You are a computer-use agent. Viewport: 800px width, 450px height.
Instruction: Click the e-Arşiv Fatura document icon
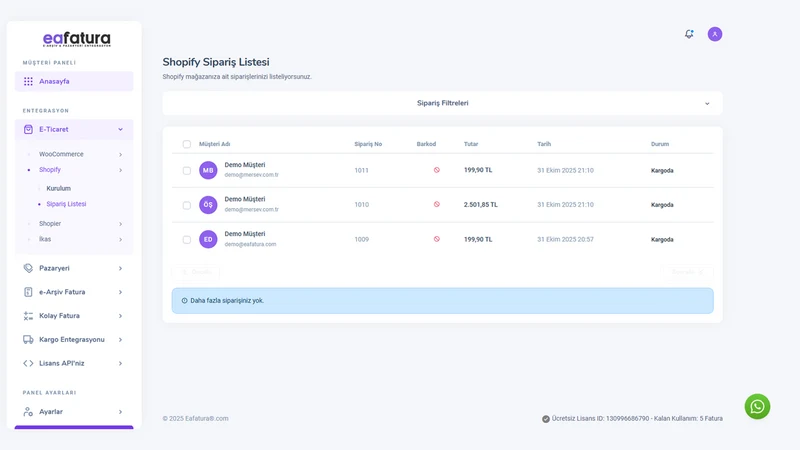pos(28,292)
